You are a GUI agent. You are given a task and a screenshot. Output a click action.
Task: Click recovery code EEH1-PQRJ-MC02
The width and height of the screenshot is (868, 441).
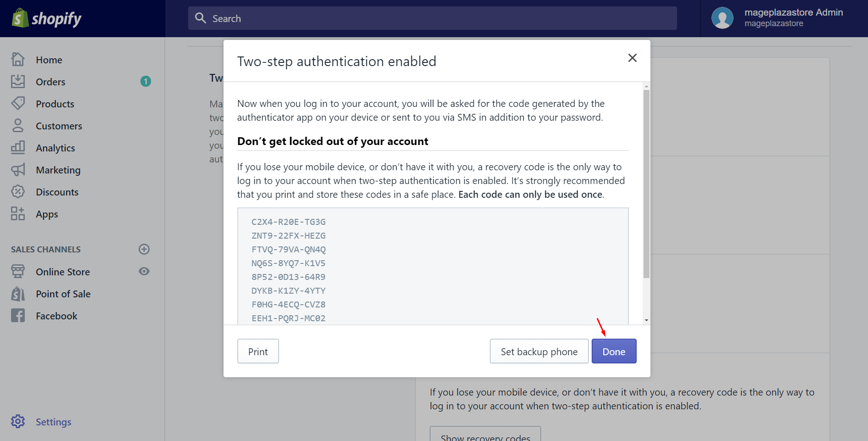(x=288, y=318)
